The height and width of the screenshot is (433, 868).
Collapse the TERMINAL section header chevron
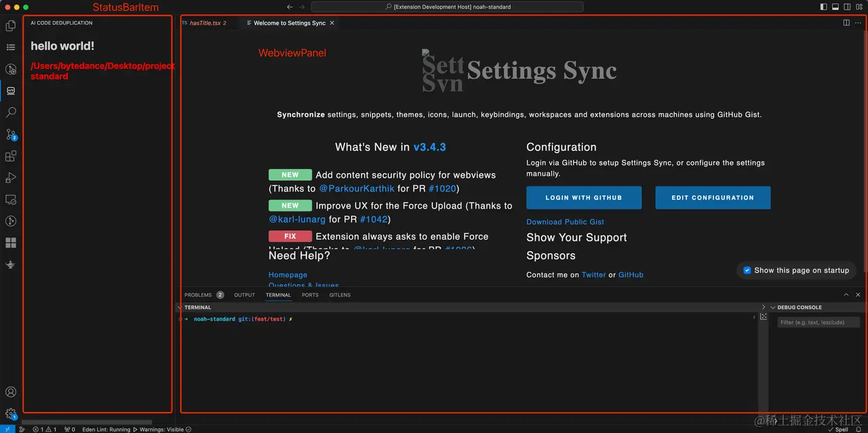pos(180,307)
